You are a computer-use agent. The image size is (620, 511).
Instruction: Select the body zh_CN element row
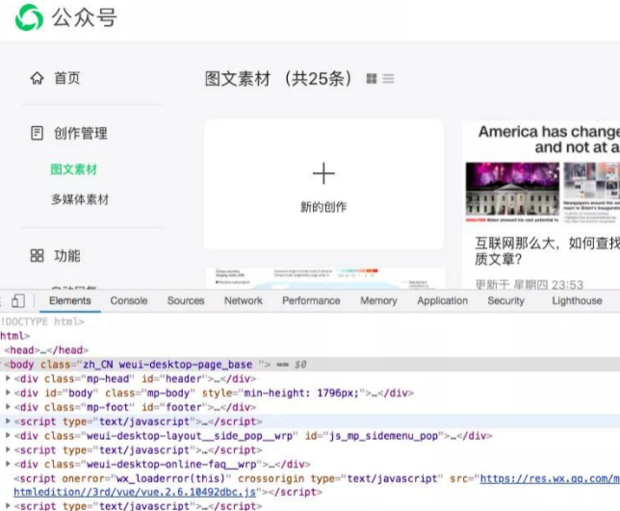pyautogui.click(x=310, y=364)
